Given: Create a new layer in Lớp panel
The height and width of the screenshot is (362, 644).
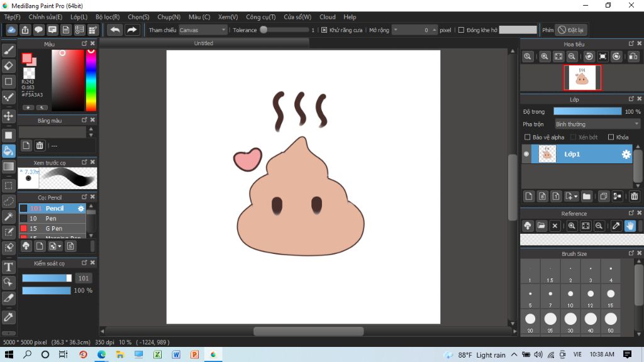Looking at the screenshot, I should pyautogui.click(x=529, y=197).
